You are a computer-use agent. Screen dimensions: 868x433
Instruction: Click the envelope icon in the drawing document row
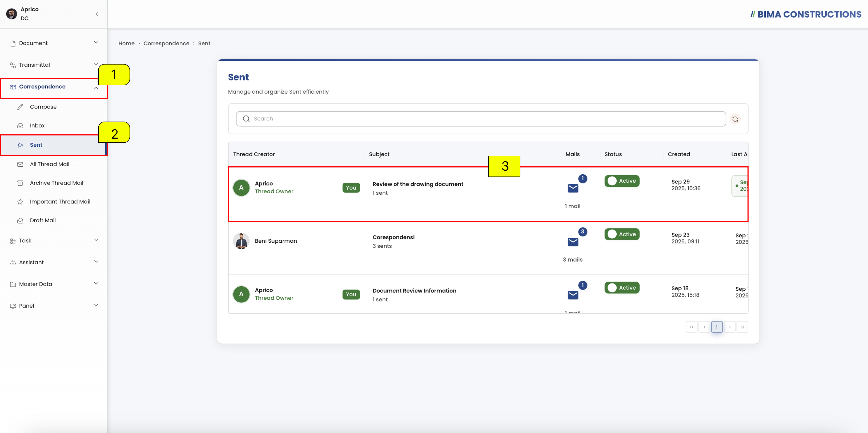(x=573, y=188)
